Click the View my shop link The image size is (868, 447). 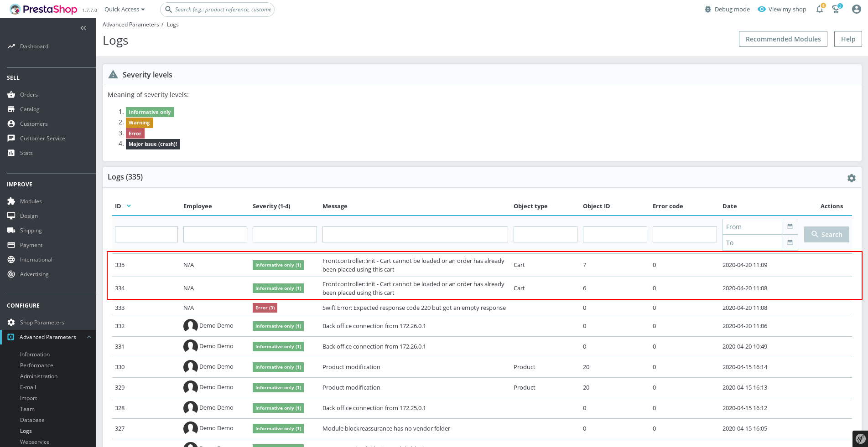click(782, 9)
